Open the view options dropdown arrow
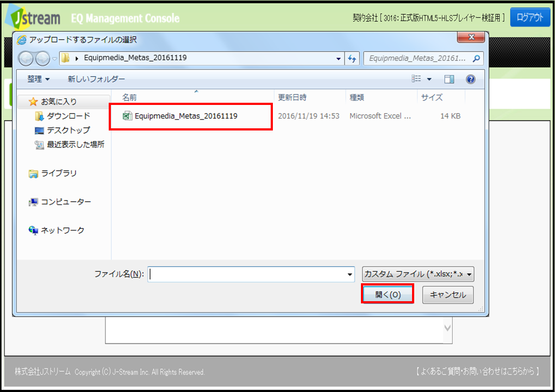Screen dimensions: 555x392 [x=429, y=79]
